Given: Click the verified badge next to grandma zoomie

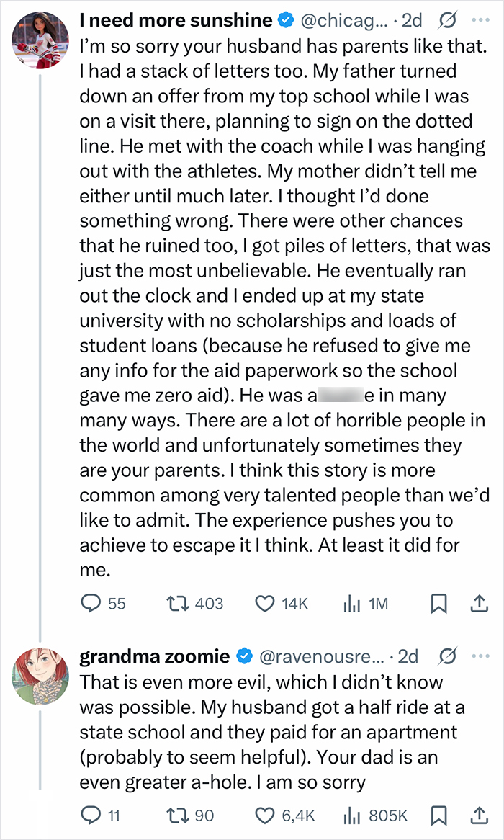Looking at the screenshot, I should tap(245, 656).
